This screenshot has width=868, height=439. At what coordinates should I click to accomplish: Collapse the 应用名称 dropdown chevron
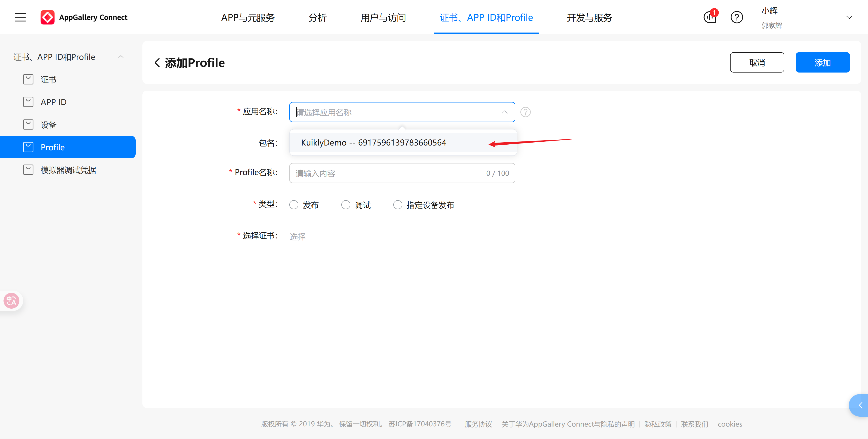tap(505, 112)
